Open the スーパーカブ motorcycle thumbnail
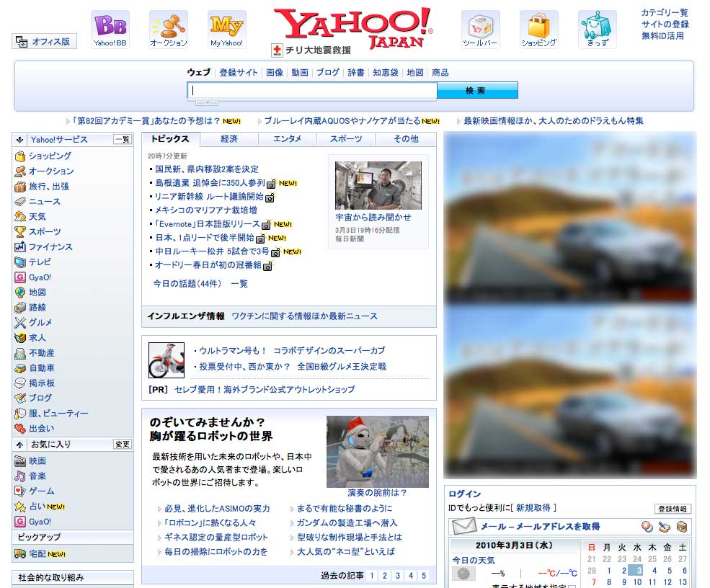This screenshot has height=588, width=710. click(167, 360)
